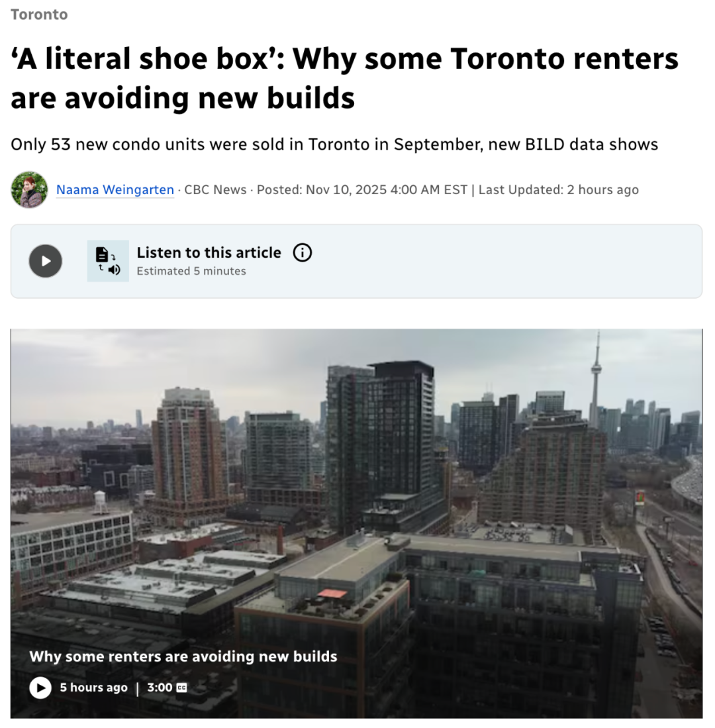Click the 3:00 video duration label

click(x=160, y=688)
